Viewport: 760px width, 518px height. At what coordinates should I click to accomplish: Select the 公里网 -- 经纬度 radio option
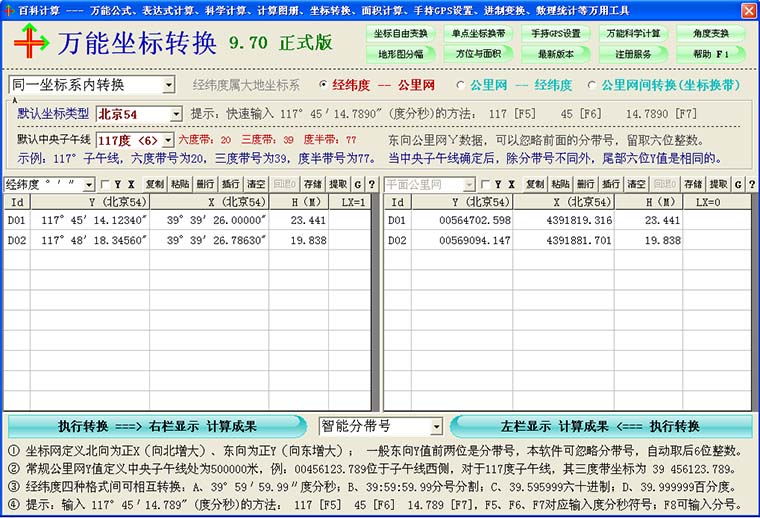[461, 85]
